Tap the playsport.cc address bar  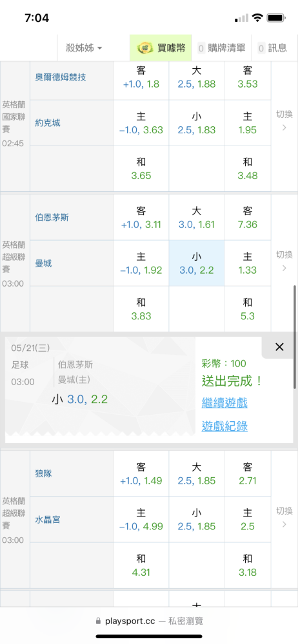click(x=149, y=621)
